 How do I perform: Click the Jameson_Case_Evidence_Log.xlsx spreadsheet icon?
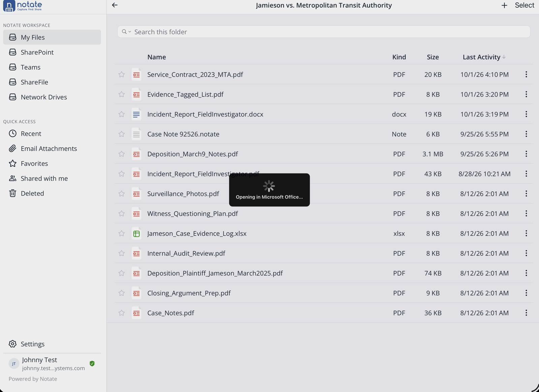click(x=136, y=233)
